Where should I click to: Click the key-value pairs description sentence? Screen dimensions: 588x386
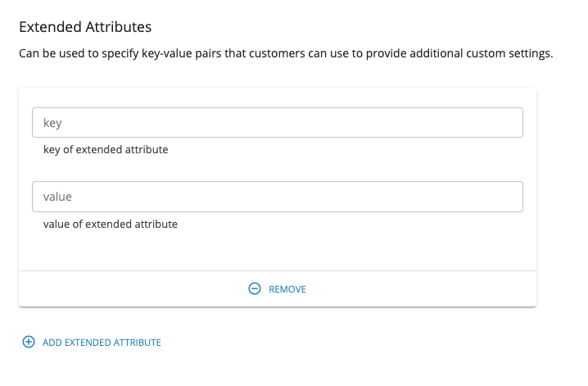pos(286,53)
